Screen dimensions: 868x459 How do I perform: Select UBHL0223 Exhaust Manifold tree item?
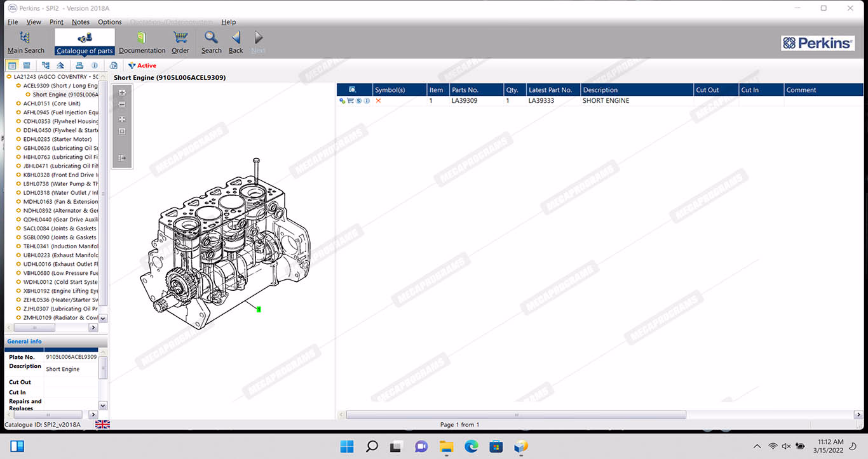pyautogui.click(x=61, y=255)
